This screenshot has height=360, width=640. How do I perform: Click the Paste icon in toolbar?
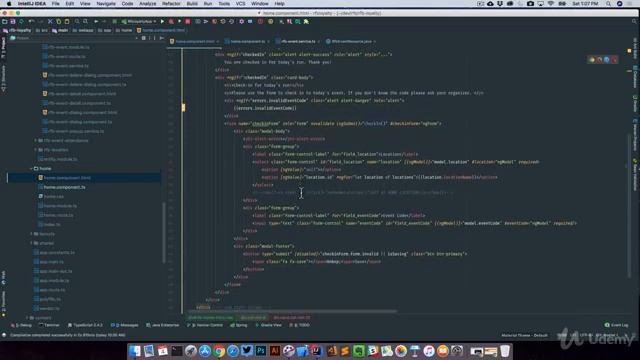(67, 21)
